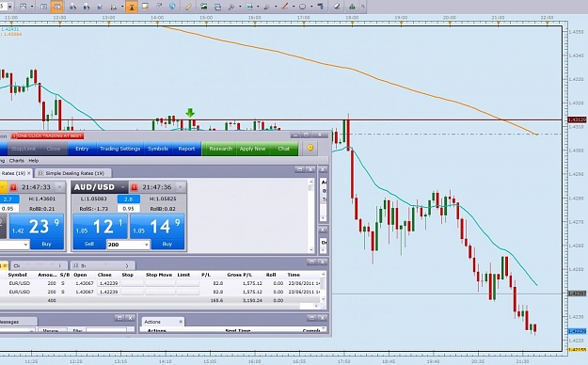Screen dimensions: 588x365
Task: Click the Symbols button
Action: click(x=158, y=149)
